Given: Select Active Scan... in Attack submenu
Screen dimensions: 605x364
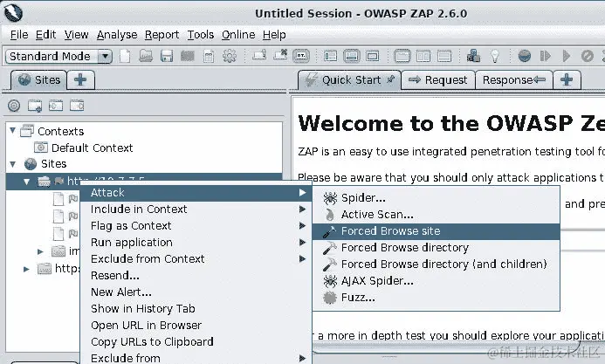Looking at the screenshot, I should 436,215.
